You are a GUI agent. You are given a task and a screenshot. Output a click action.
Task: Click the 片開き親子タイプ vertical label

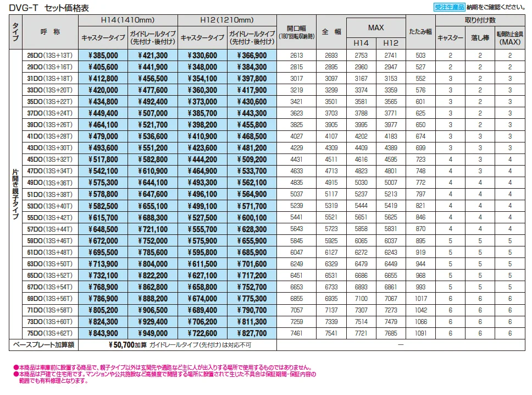(x=15, y=194)
